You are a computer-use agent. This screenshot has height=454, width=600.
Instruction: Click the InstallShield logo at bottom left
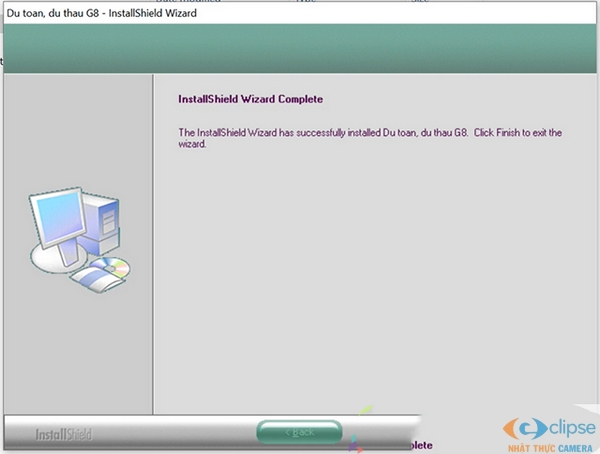click(x=63, y=435)
